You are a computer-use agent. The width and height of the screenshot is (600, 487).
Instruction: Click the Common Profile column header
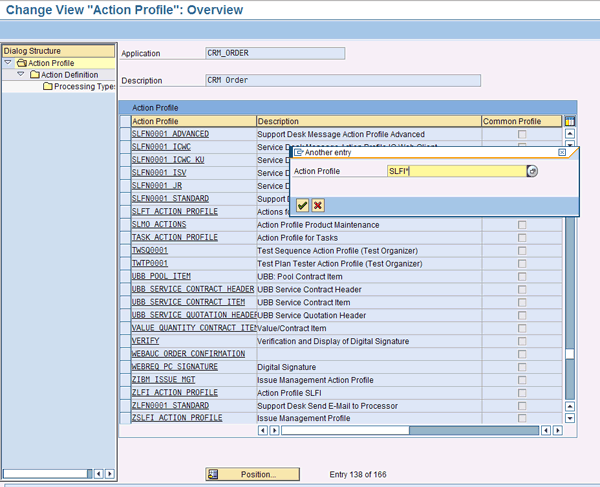pos(522,121)
